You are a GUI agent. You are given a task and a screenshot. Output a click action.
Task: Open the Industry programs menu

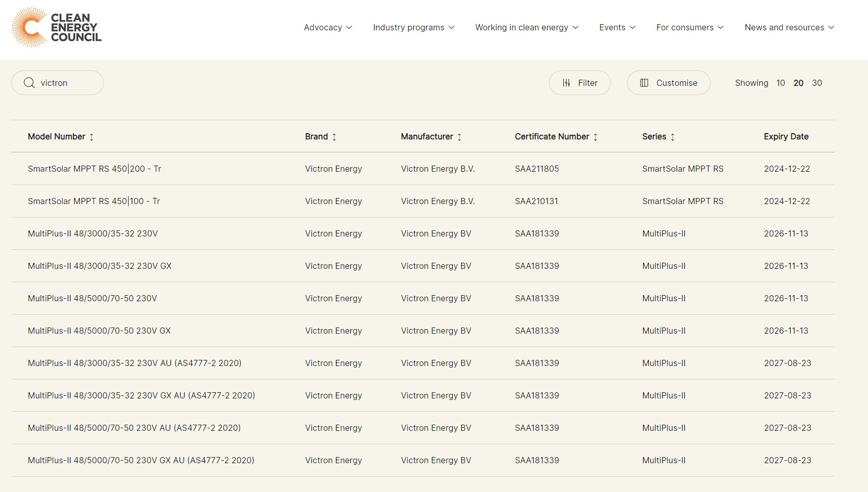[414, 27]
